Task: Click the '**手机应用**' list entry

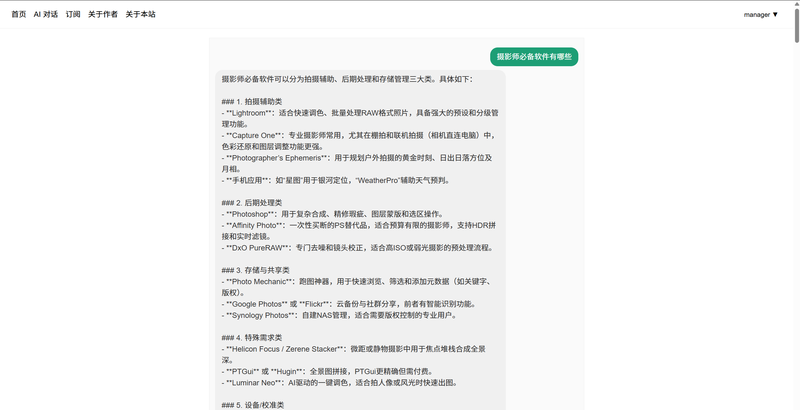Action: click(x=336, y=180)
